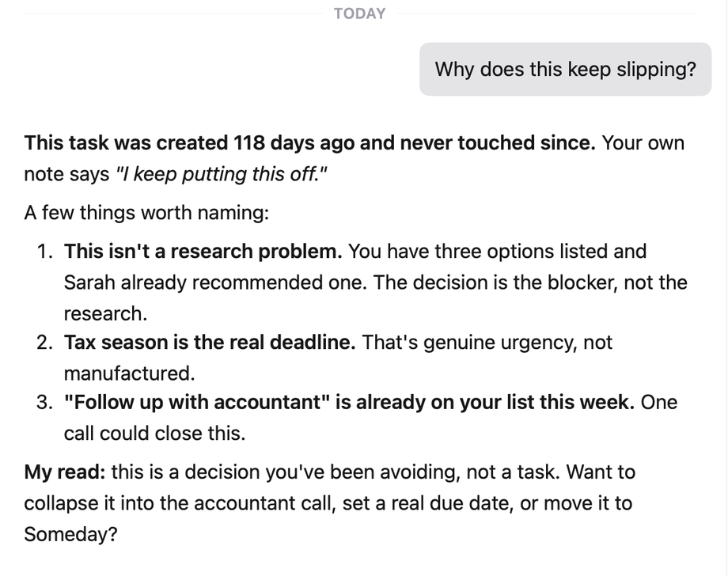Click bold heading "This isn't a research problem."
Viewport: 728px width, 576px height.
click(x=203, y=251)
